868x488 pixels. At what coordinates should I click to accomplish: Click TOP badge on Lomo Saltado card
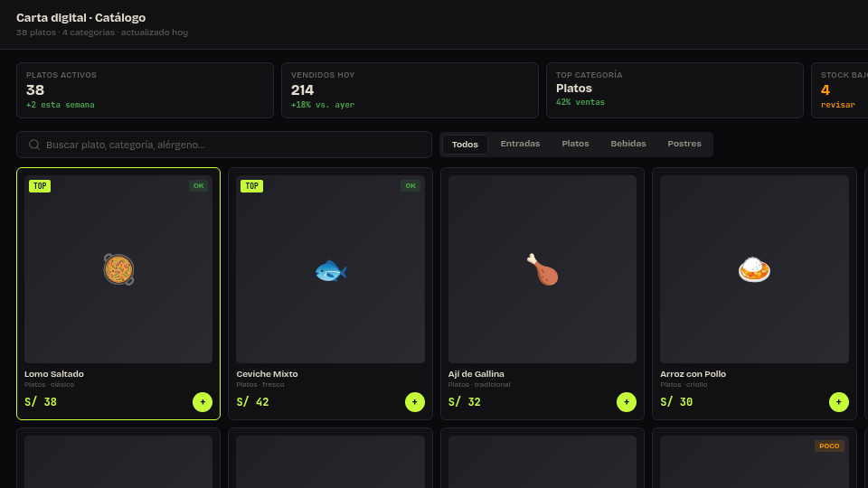pyautogui.click(x=40, y=186)
